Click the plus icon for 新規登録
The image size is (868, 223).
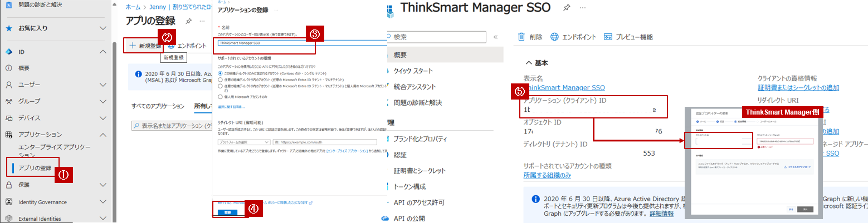133,45
